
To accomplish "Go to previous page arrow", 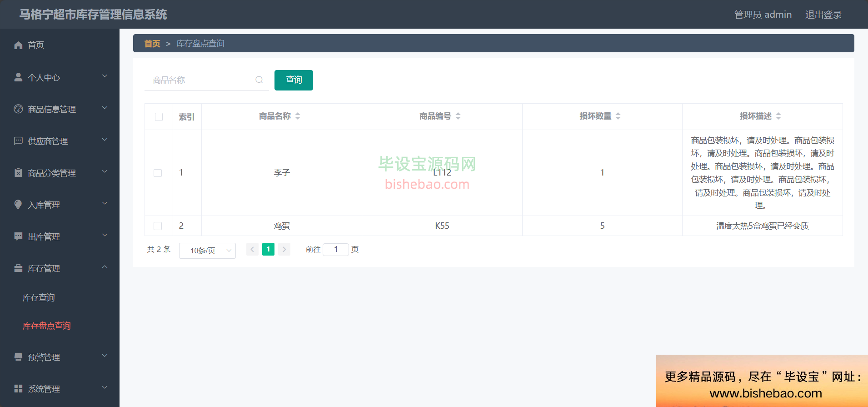I will click(x=252, y=249).
